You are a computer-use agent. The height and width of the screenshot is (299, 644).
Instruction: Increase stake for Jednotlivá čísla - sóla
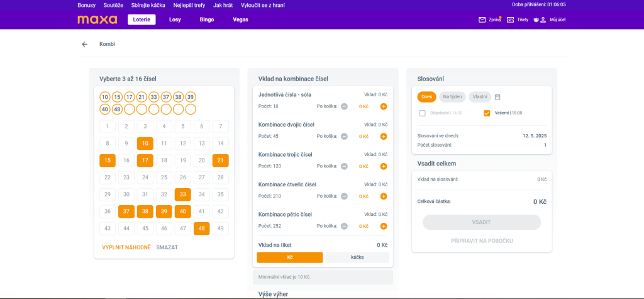coord(384,106)
